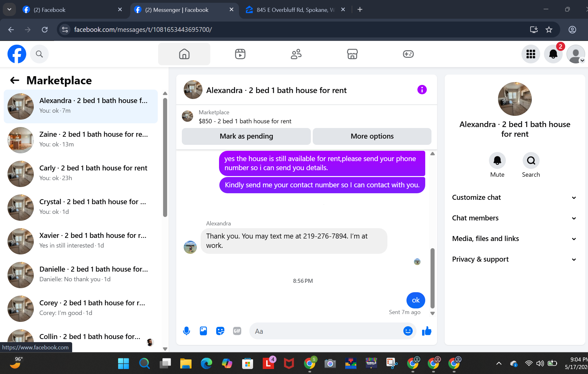
Task: Open conversation info purple icon
Action: (422, 90)
